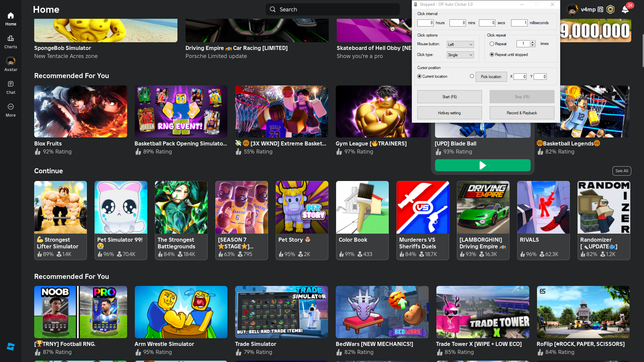Open the Blox Fruits thumbnail

(80, 111)
